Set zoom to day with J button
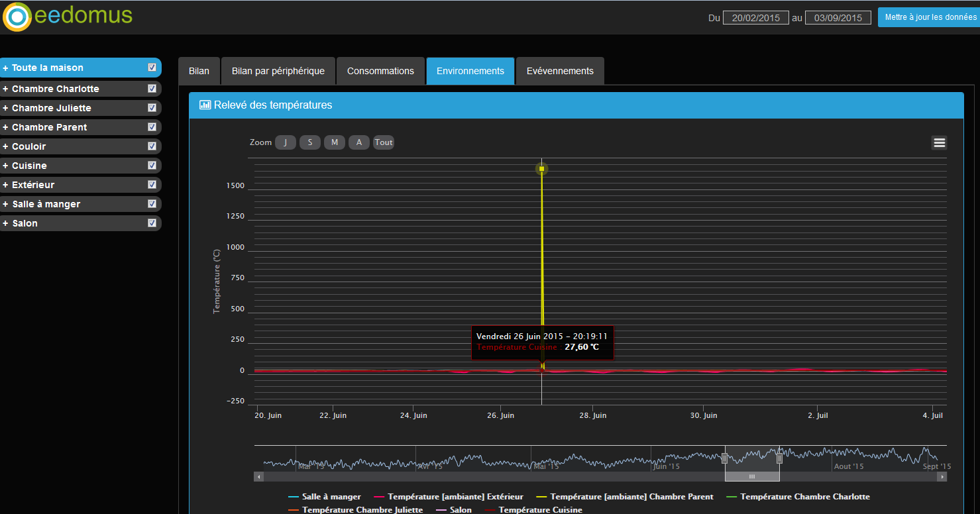The height and width of the screenshot is (514, 980). [x=286, y=142]
